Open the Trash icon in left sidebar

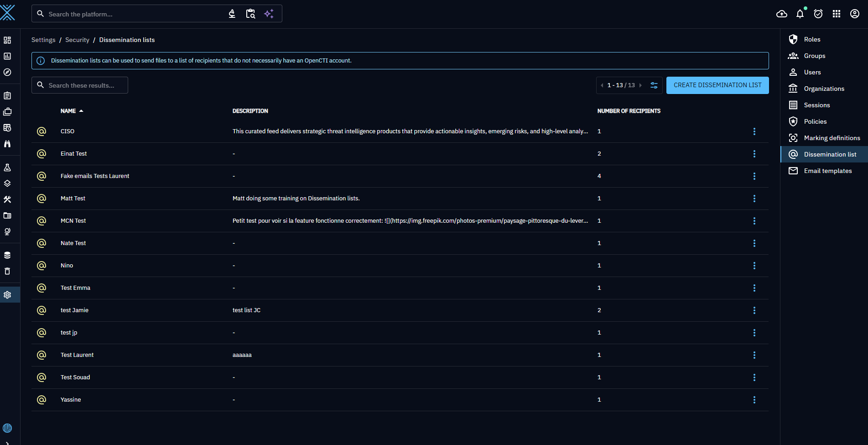click(7, 271)
